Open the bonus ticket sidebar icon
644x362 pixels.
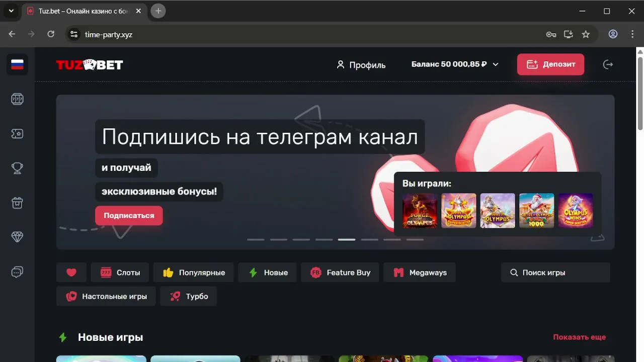pos(17,134)
